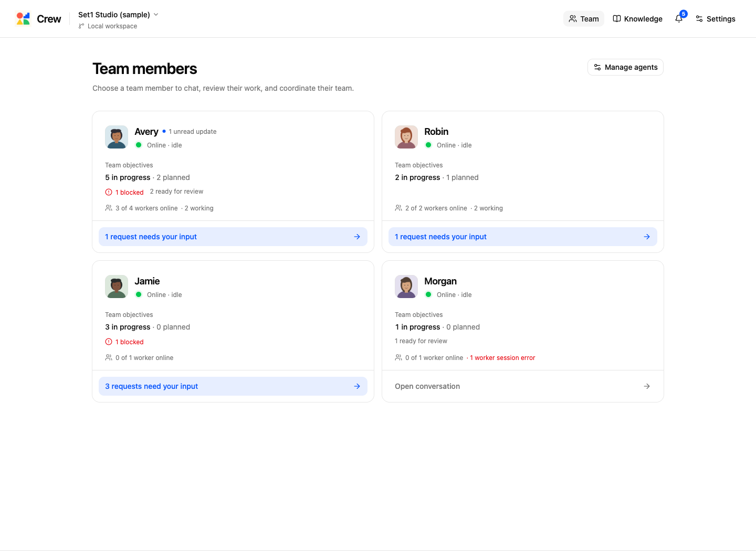Click Jamie's 1 blocked indicator

[124, 342]
